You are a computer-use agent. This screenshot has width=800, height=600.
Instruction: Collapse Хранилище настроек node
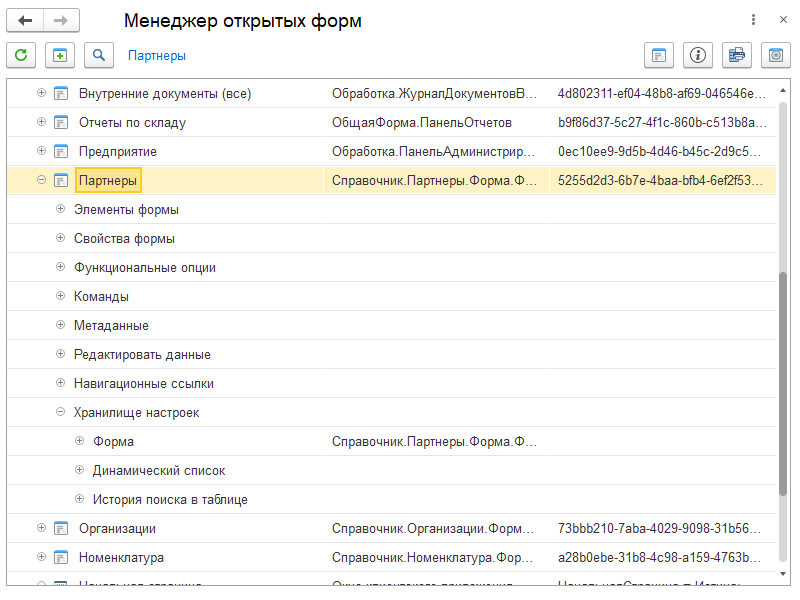coord(60,412)
